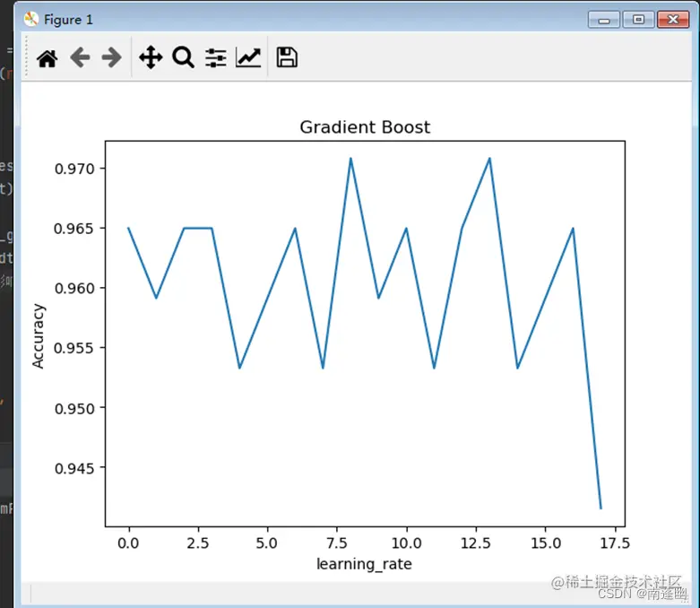Click x-axis tick label 15.0

coord(546,543)
